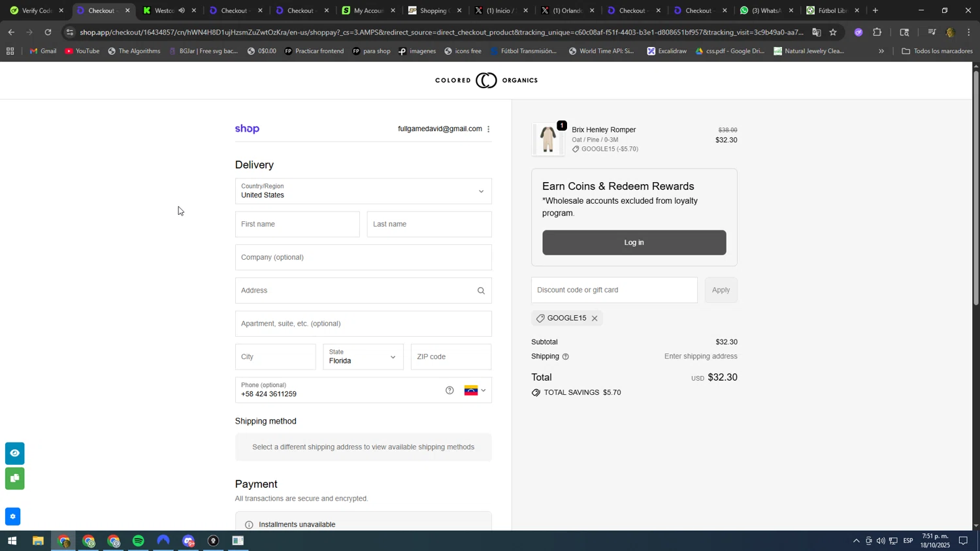
Task: Open the Windows Start menu
Action: (11, 541)
